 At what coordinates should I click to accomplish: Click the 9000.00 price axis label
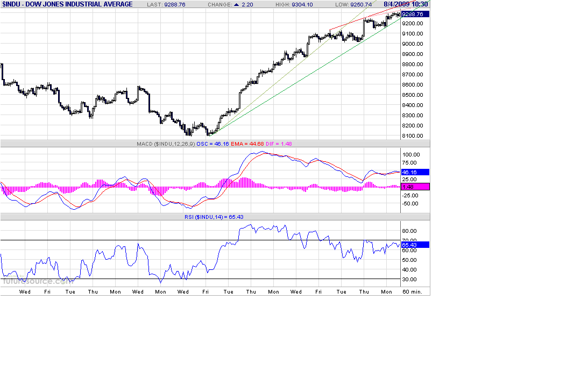point(413,44)
